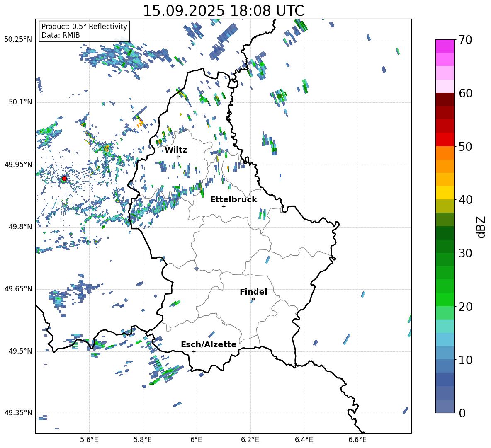Click the 49.5°N latitude label
491x448 pixels.
[20, 351]
